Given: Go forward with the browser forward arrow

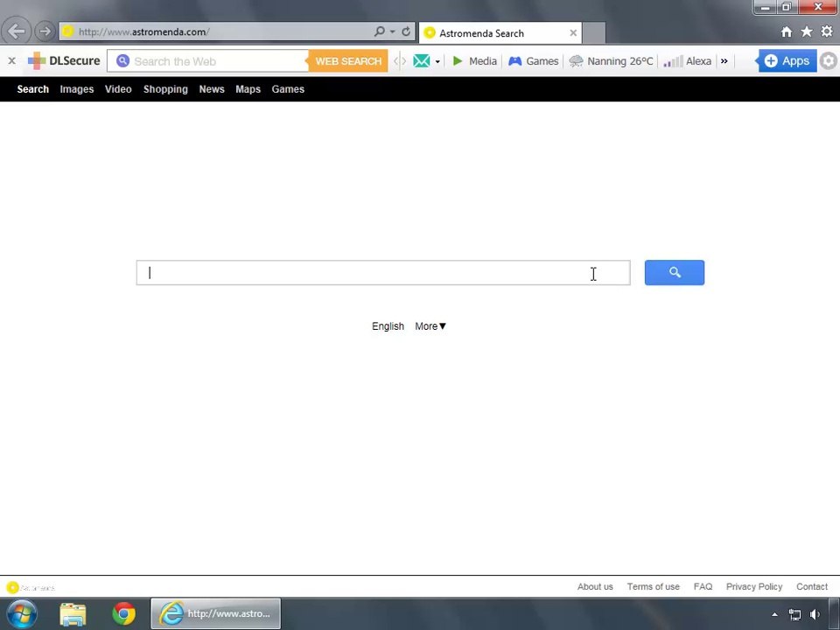Looking at the screenshot, I should coord(45,31).
